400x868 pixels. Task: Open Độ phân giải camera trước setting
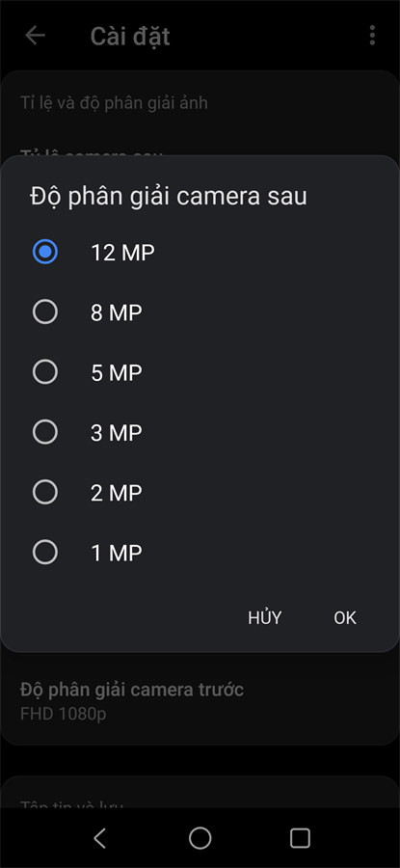click(200, 700)
